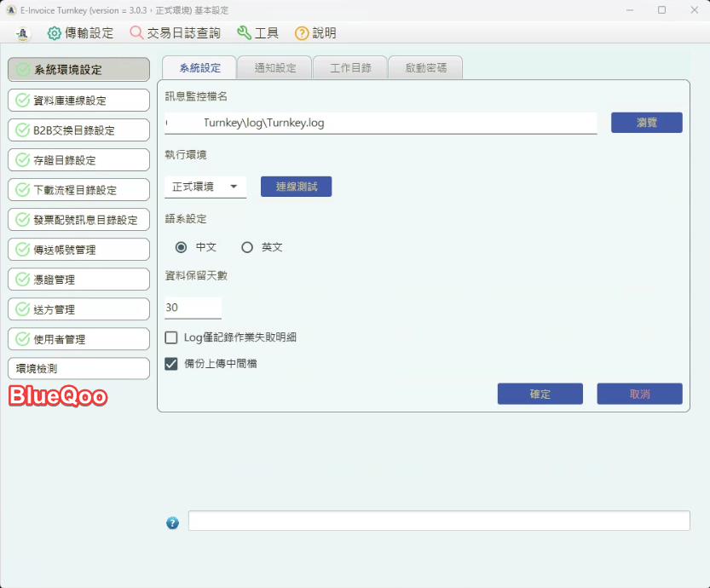710x588 pixels.
Task: Click the question mark icon for 說明
Action: 302,33
